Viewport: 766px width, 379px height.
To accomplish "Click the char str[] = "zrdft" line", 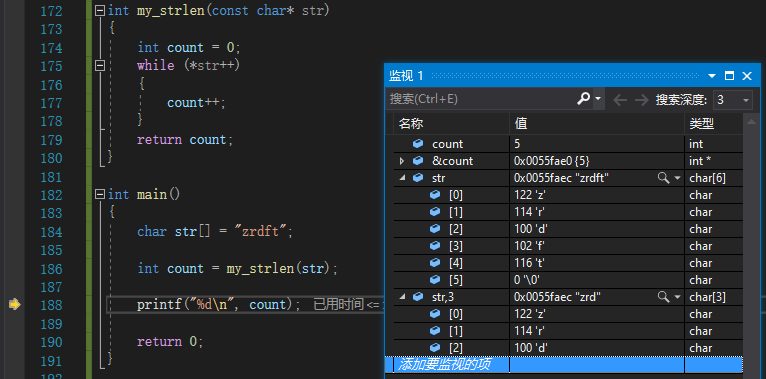I will [215, 232].
